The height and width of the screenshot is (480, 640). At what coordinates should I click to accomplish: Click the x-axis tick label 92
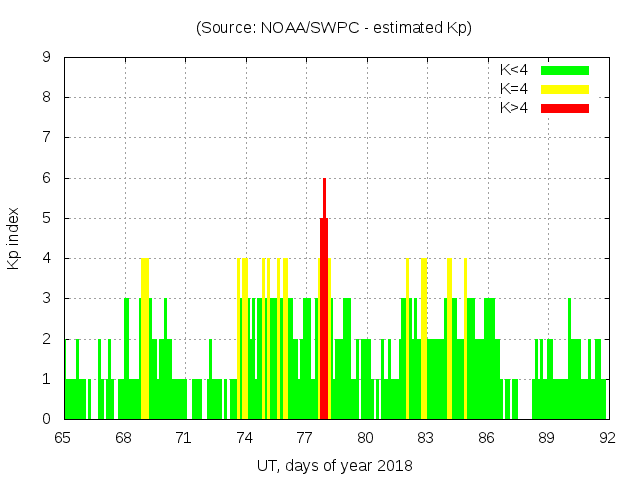(607, 437)
